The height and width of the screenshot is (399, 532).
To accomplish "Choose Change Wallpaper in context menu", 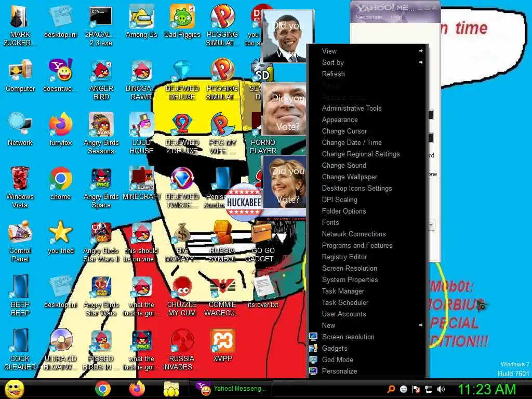I will pyautogui.click(x=367, y=177).
